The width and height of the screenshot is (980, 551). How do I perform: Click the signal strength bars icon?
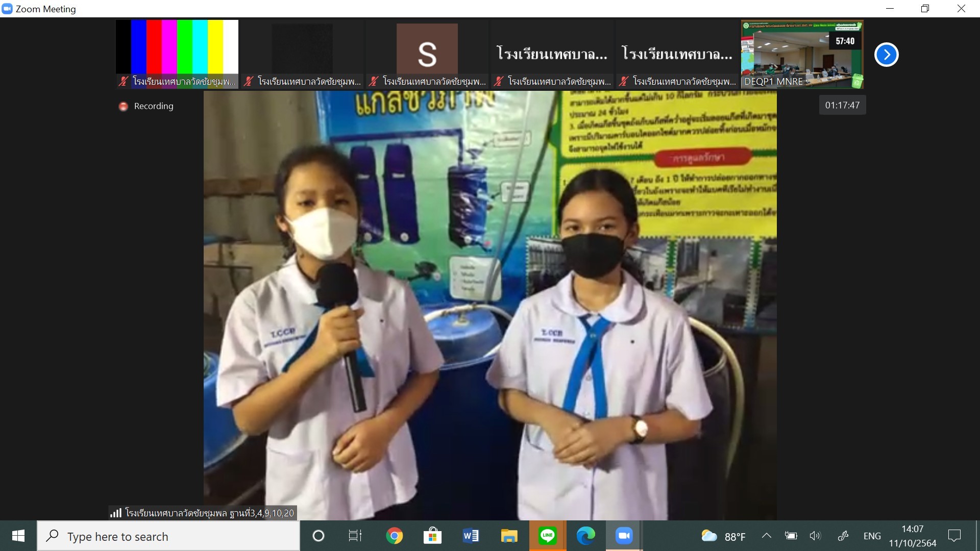tap(116, 513)
